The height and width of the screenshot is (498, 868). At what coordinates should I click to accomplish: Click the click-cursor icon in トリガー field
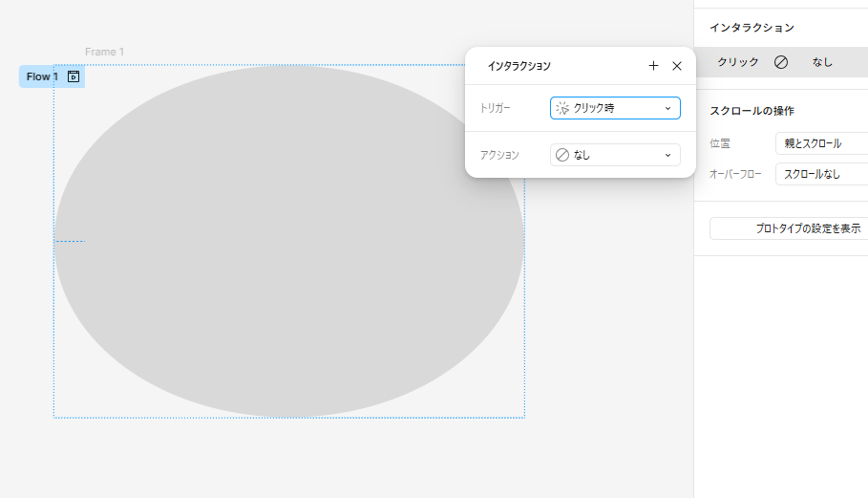(x=562, y=108)
